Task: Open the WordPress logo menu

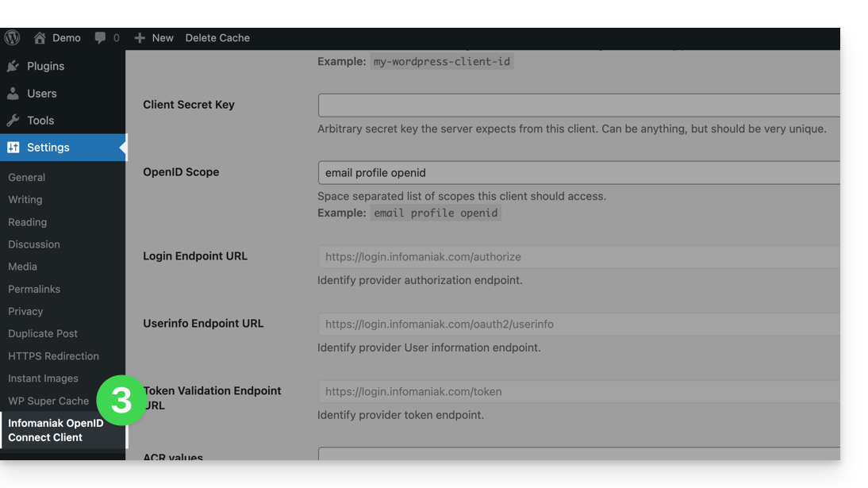Action: pos(12,37)
